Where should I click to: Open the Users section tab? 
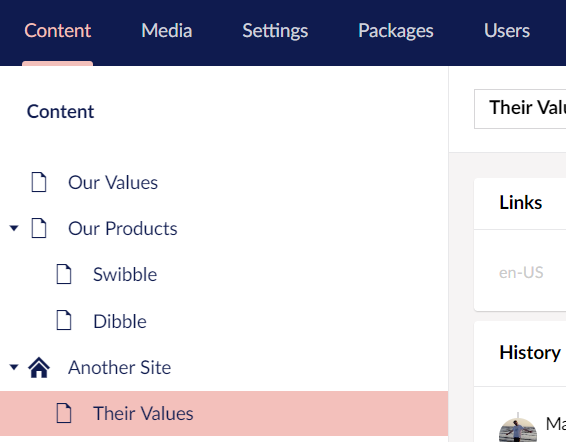tap(507, 31)
